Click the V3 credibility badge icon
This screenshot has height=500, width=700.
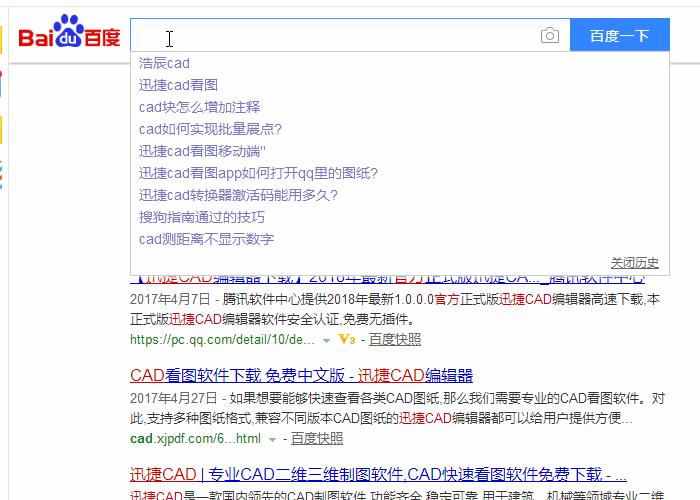346,339
